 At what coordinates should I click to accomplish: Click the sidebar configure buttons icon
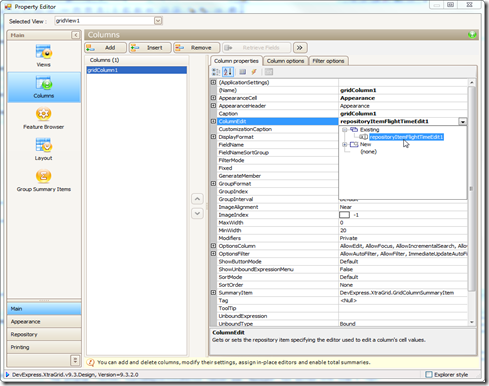75,360
